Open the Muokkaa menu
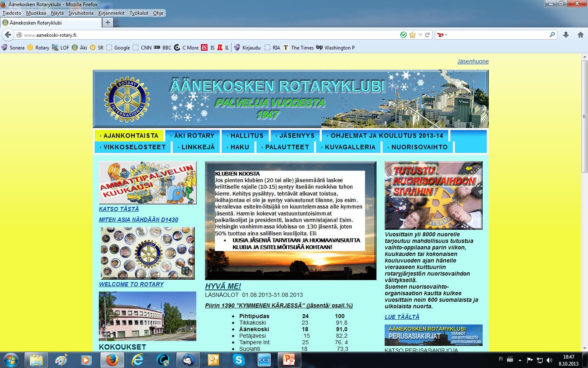The width and height of the screenshot is (588, 368). 36,13
